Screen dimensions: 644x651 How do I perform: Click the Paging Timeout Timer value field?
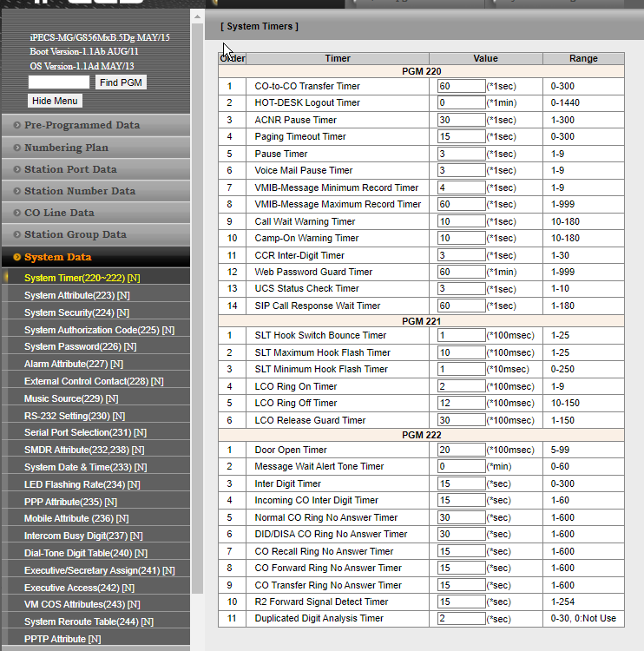tap(461, 137)
